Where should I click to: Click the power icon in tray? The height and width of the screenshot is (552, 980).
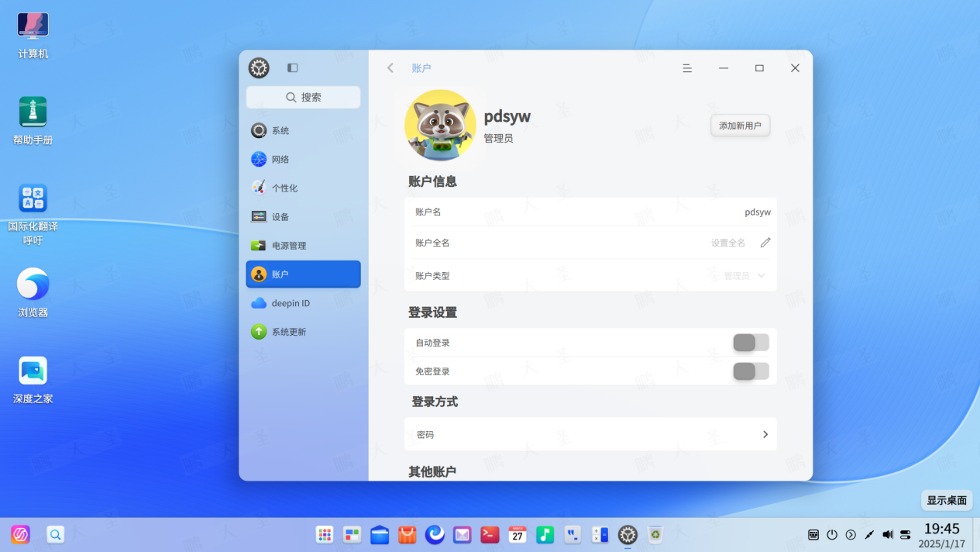[x=832, y=535]
